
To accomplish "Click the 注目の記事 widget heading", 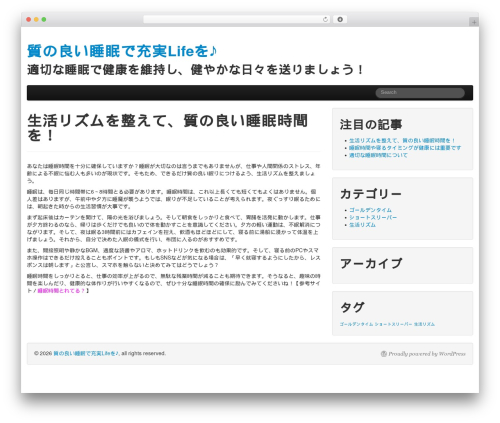I will (x=371, y=125).
